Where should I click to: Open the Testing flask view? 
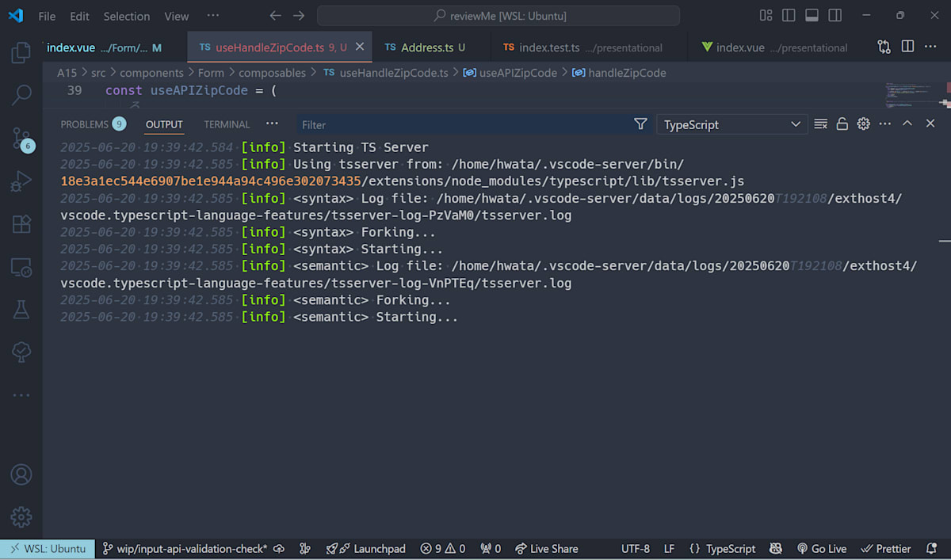point(21,310)
